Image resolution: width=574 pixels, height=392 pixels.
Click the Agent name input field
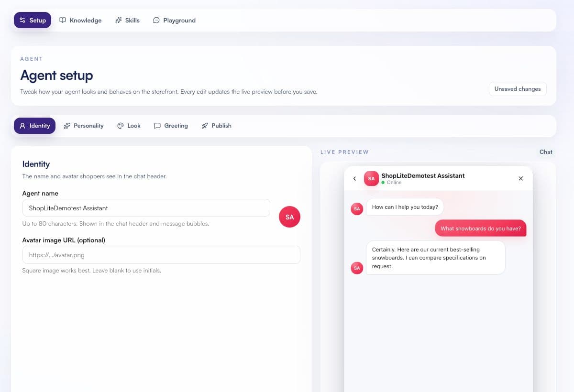(x=146, y=208)
